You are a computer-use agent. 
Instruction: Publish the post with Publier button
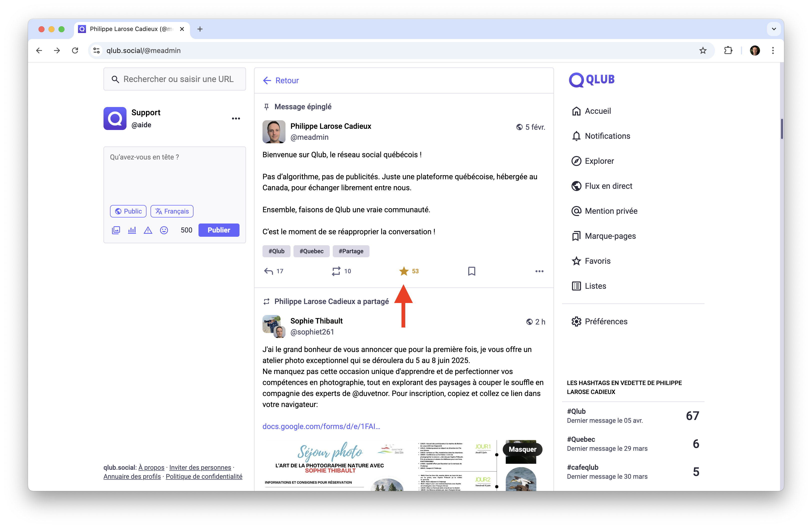coord(219,230)
